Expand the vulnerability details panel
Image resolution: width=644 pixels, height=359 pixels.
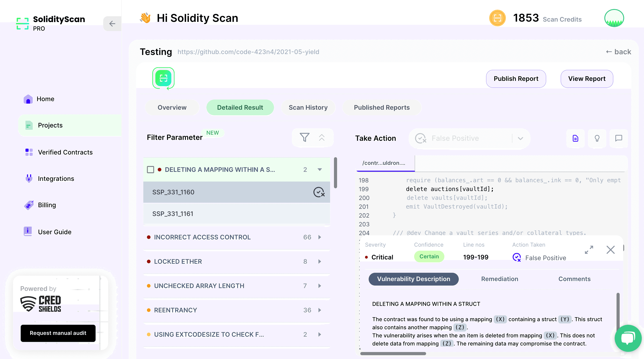[589, 250]
